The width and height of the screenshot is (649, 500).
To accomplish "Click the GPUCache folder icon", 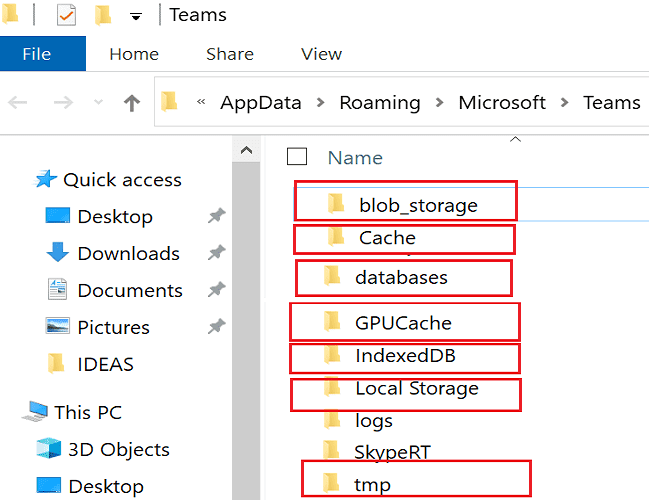I will point(332,321).
